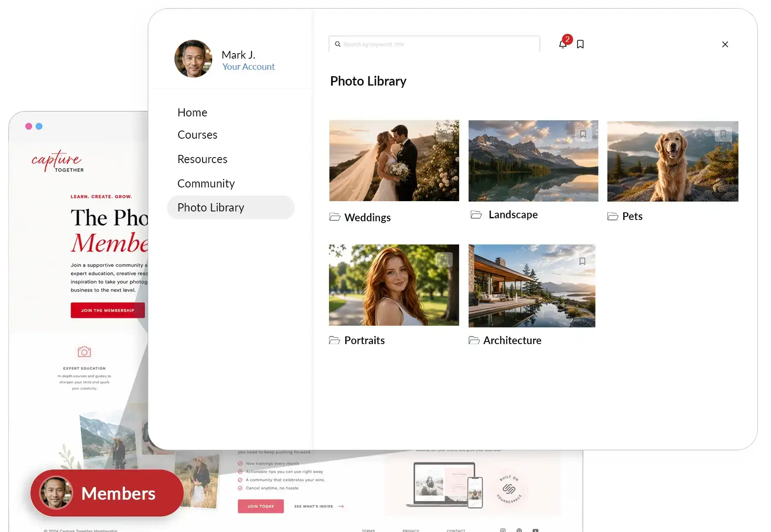This screenshot has width=771, height=532.
Task: Open Terms link in footer
Action: coord(368,531)
